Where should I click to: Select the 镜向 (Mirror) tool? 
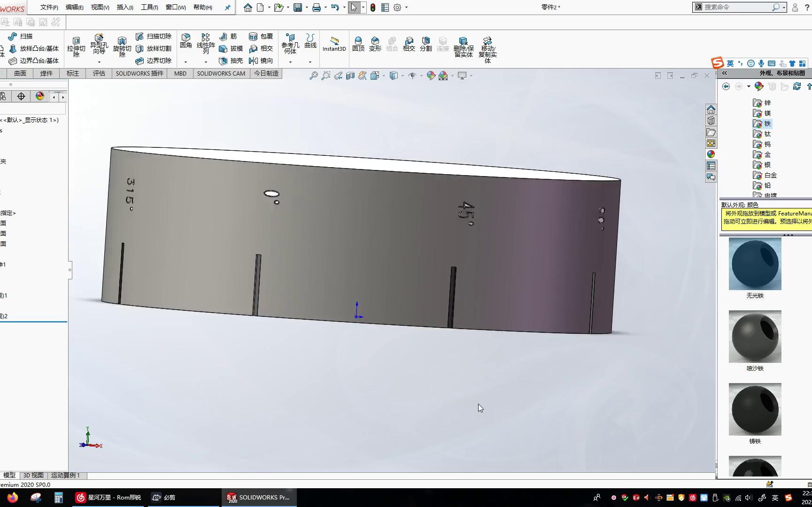tap(262, 61)
